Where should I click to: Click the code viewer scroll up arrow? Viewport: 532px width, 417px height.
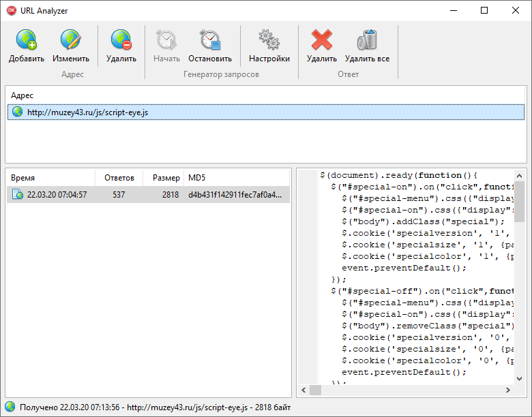[x=519, y=176]
